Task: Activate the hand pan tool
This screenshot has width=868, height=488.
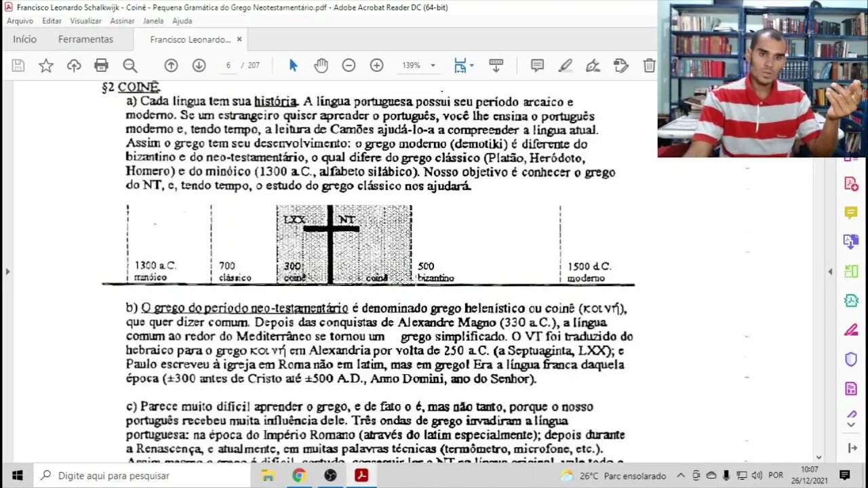Action: point(321,66)
